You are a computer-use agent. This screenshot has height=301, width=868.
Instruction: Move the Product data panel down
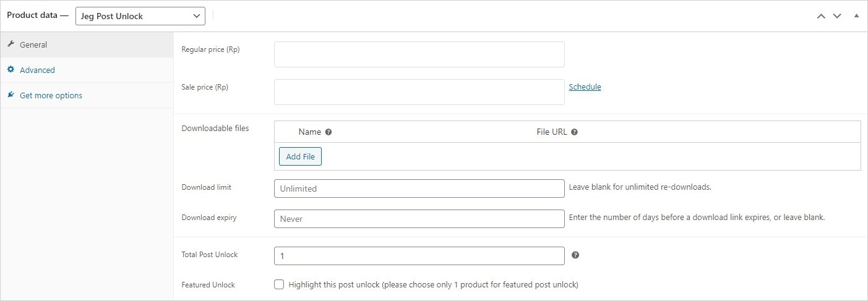tap(837, 16)
